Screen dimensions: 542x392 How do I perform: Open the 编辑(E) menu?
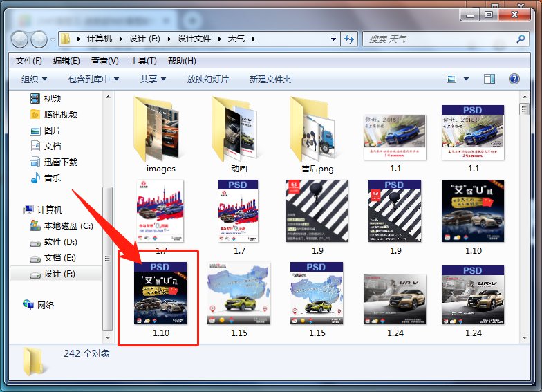coord(66,61)
